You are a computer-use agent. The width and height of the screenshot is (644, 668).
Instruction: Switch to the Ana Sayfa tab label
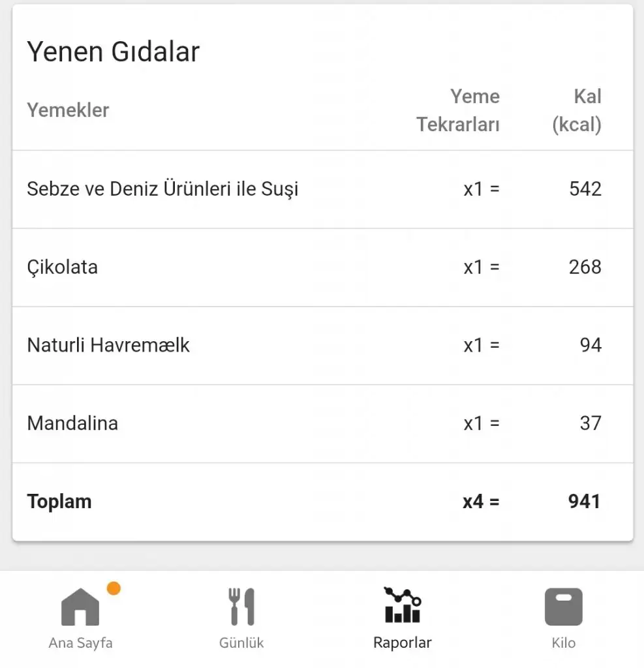point(80,643)
